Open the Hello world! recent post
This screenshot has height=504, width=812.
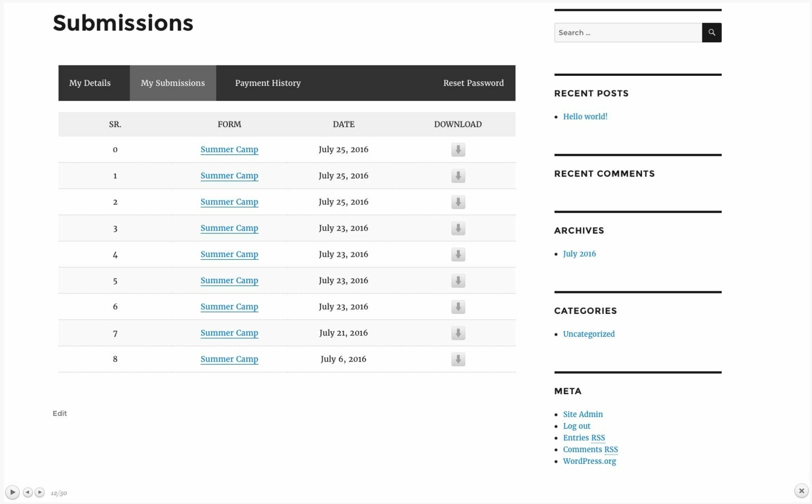tap(585, 116)
